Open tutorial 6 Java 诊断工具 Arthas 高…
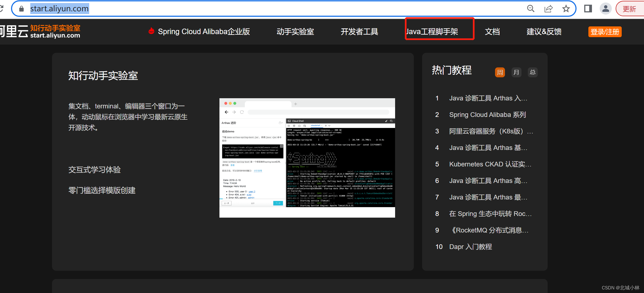644x293 pixels. pos(488,181)
